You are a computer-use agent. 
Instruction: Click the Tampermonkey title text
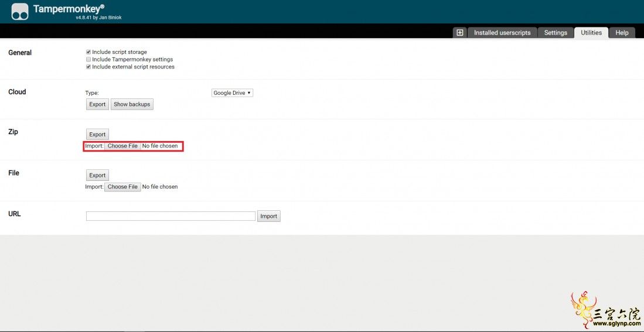69,9
